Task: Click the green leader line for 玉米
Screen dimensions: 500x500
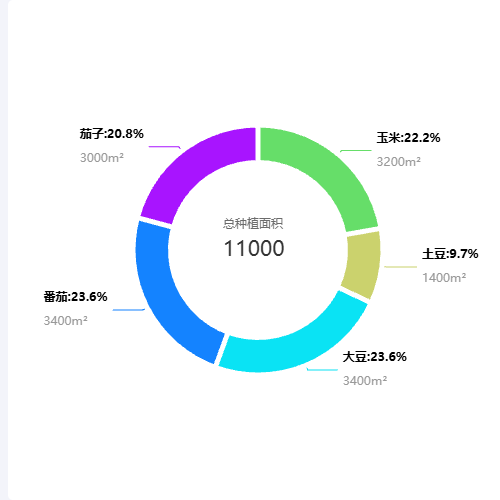Action: click(356, 151)
